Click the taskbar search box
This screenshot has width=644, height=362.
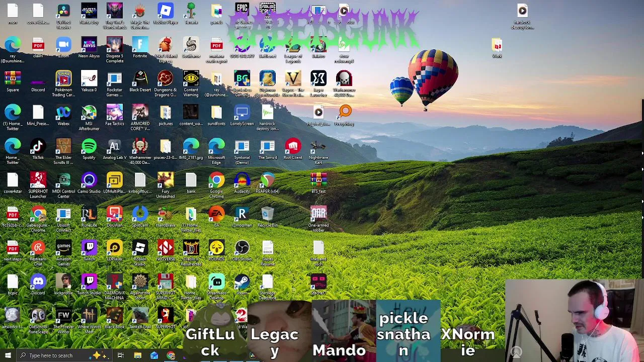pos(65,355)
